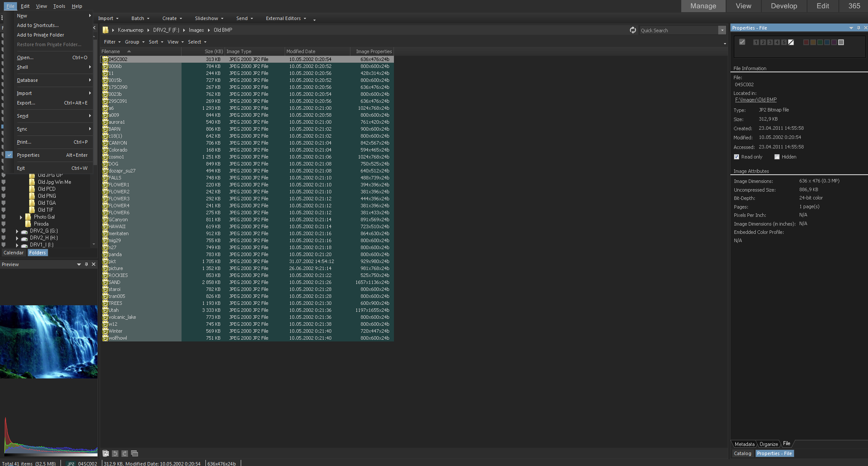
Task: Select the file named HAWAII in list
Action: [117, 226]
